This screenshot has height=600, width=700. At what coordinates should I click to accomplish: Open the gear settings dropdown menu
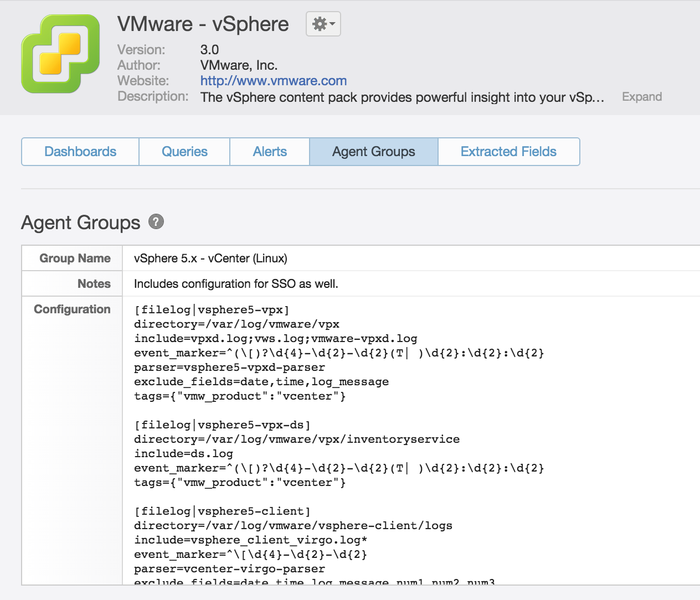323,24
